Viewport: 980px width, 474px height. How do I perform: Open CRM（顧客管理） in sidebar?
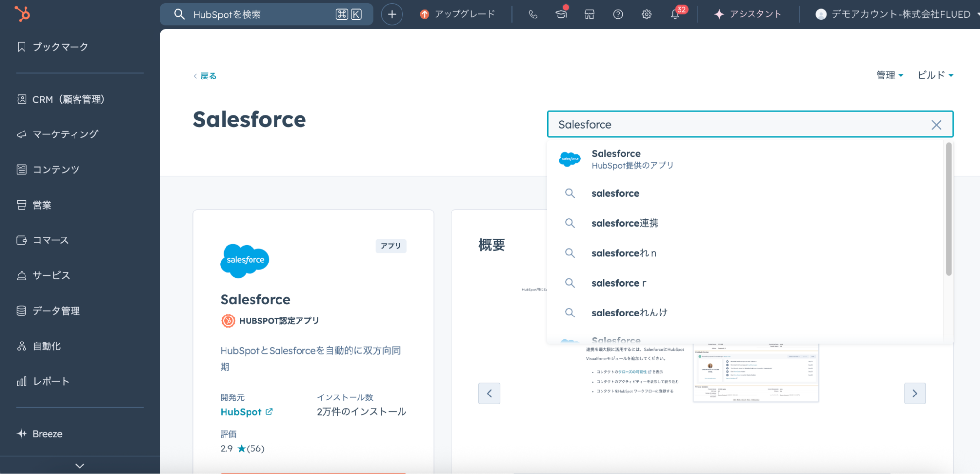coord(68,99)
